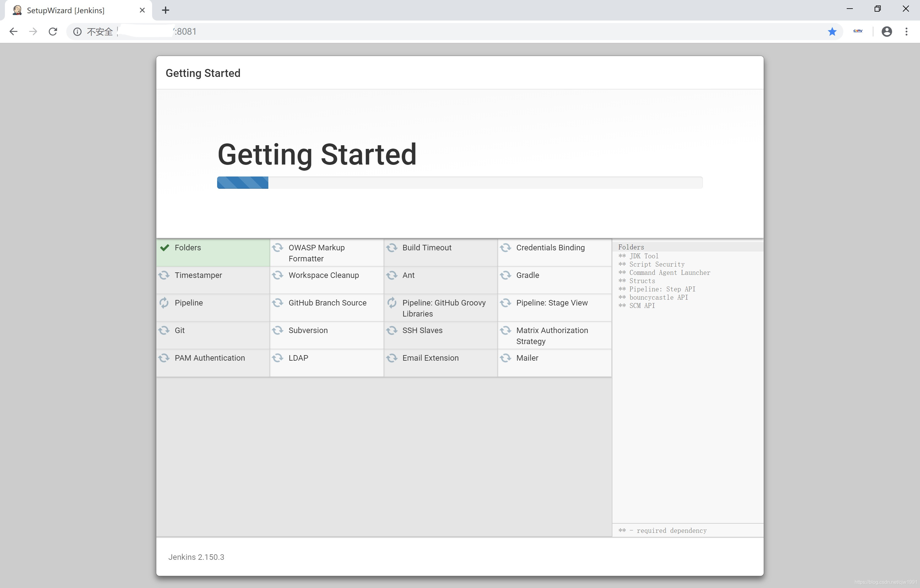Click the spinner icon beside LDAP

pyautogui.click(x=278, y=358)
